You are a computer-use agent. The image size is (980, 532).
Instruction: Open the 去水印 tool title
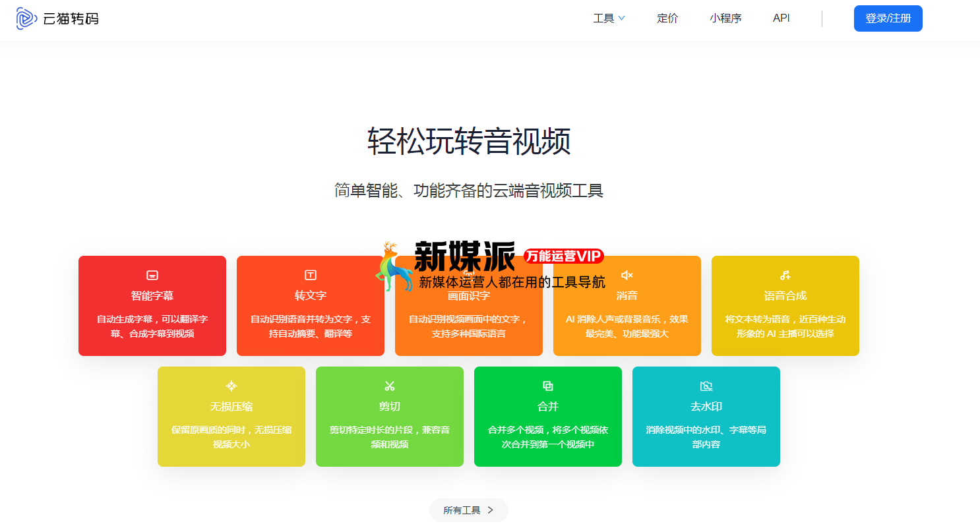(x=706, y=406)
